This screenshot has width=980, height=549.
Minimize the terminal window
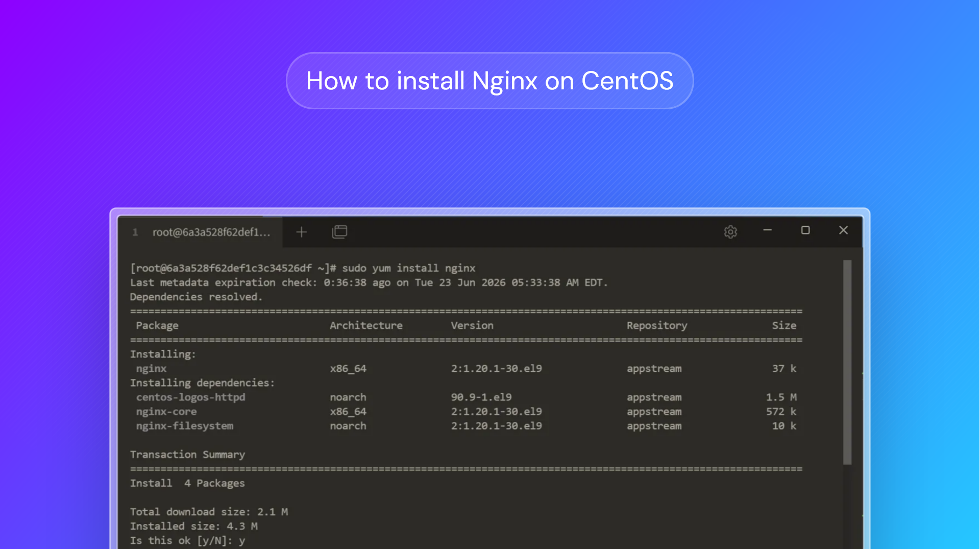[767, 230]
